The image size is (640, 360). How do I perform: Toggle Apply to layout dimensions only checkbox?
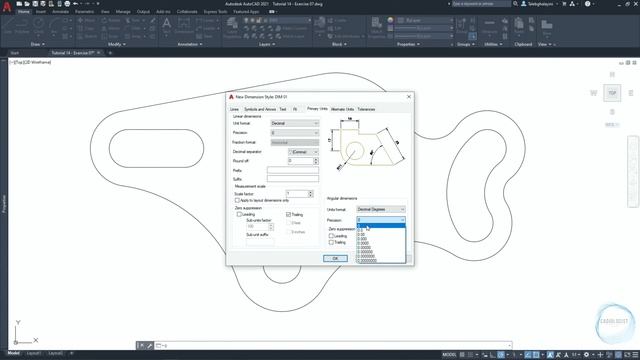click(x=237, y=200)
